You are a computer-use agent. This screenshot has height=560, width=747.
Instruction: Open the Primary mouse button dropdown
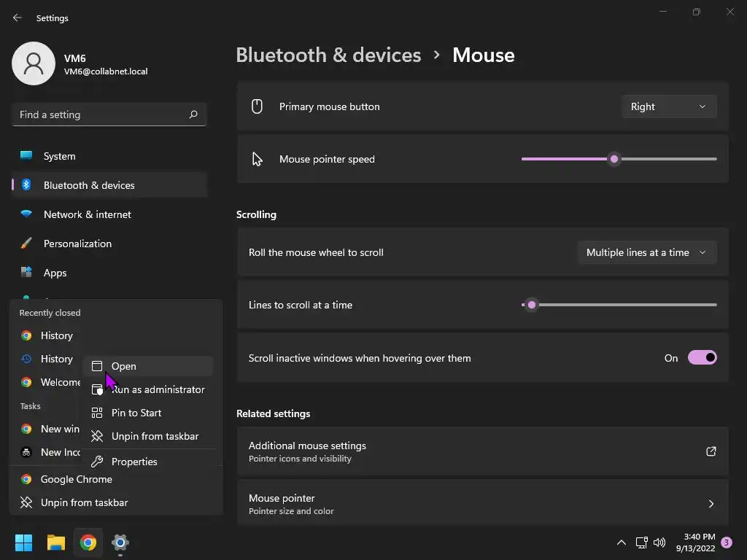coord(669,106)
